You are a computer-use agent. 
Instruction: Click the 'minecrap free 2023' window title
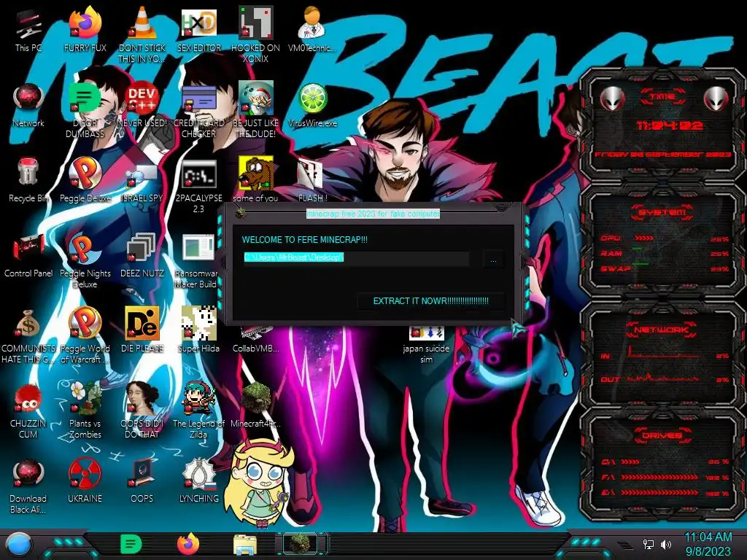point(373,214)
